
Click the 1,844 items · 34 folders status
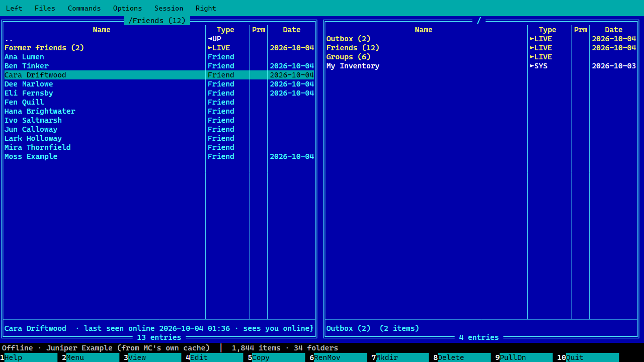[285, 348]
